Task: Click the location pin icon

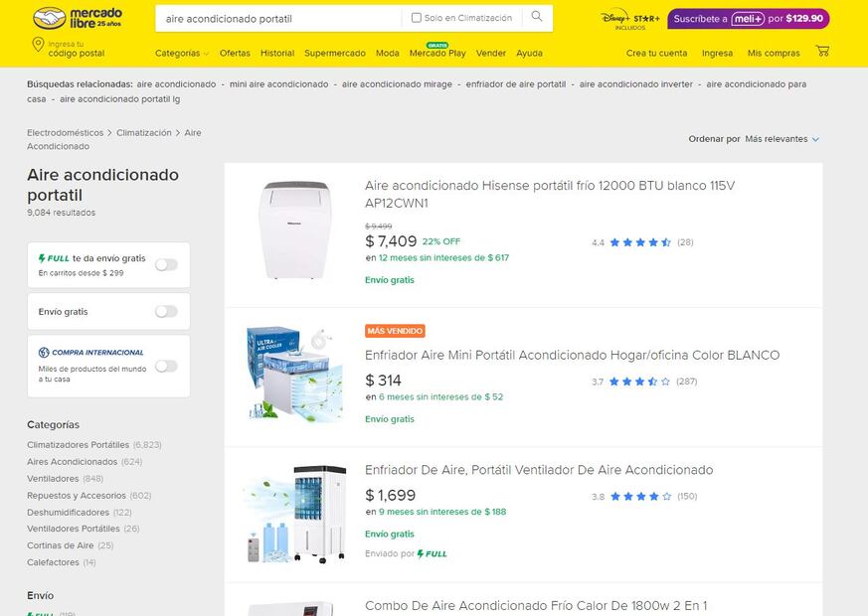Action: click(38, 45)
